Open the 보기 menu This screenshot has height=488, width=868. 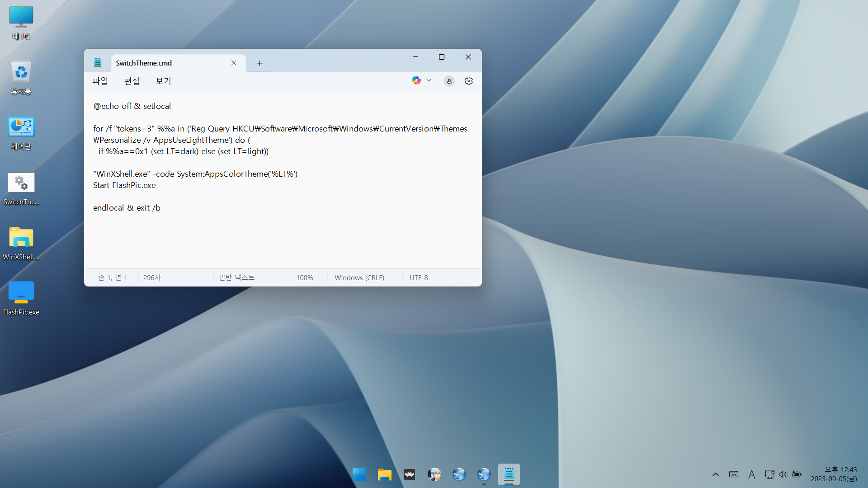[x=163, y=81]
